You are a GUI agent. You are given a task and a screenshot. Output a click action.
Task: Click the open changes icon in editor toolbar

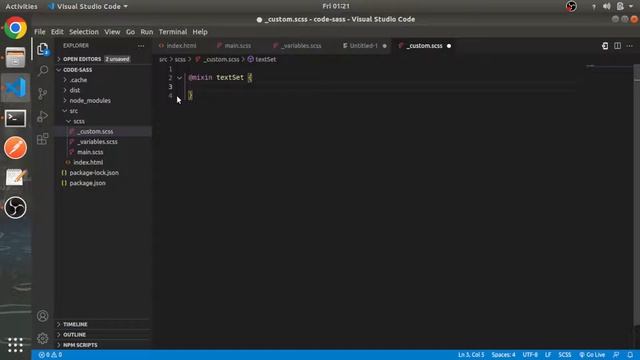(605, 46)
